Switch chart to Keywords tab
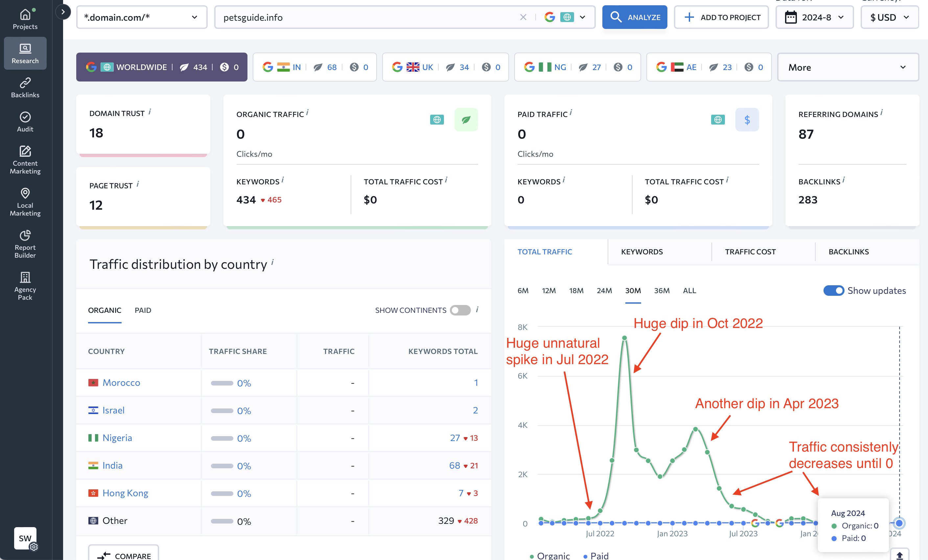The height and width of the screenshot is (560, 928). (642, 251)
